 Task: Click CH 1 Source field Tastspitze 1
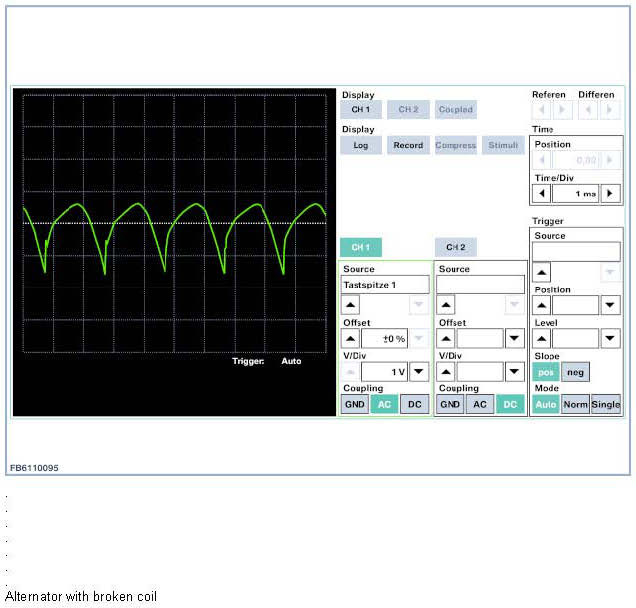(385, 285)
